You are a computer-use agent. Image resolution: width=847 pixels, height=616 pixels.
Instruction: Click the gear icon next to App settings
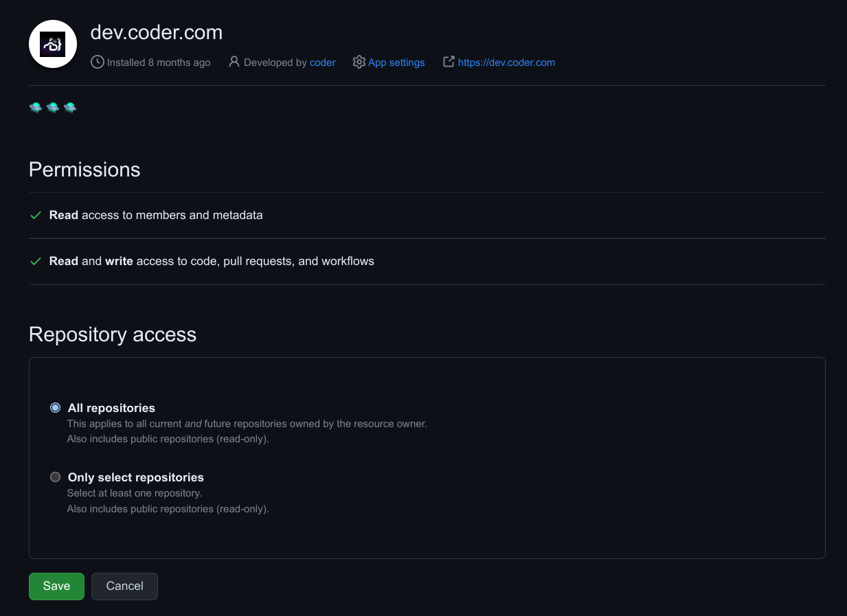tap(359, 62)
